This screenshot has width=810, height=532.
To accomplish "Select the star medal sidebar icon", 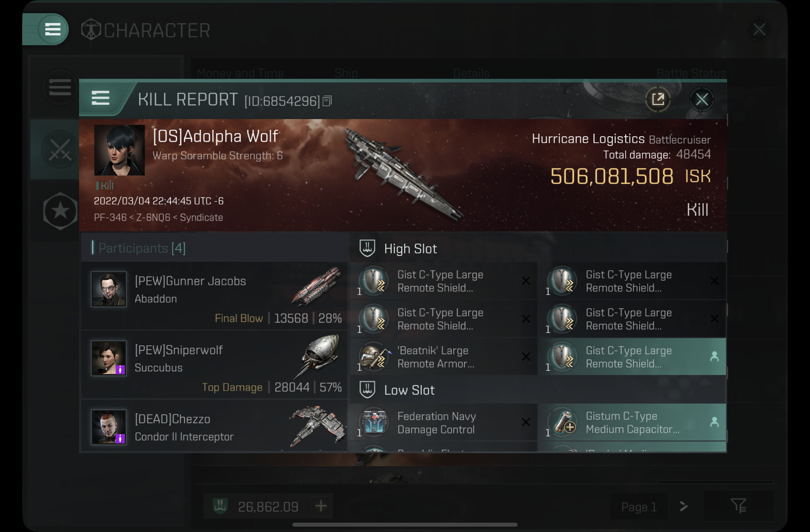I will click(x=60, y=211).
